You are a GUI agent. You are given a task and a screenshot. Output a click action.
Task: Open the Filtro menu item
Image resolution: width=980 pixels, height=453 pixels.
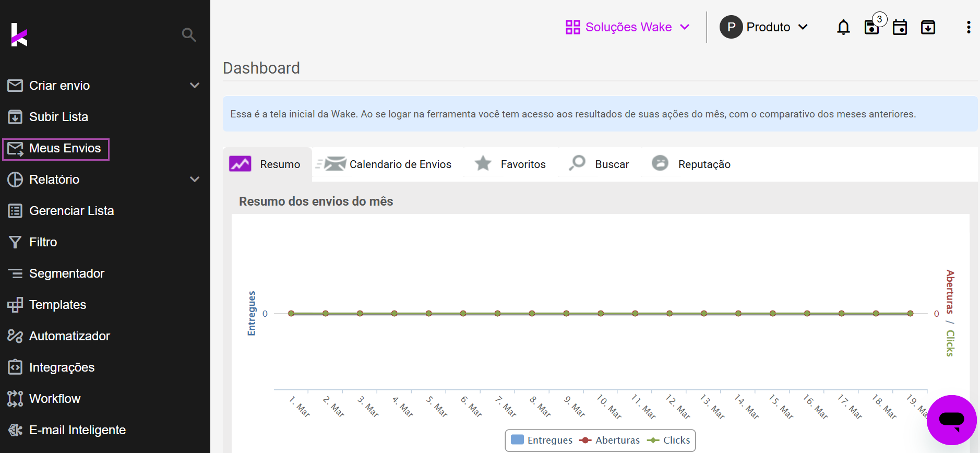click(43, 242)
